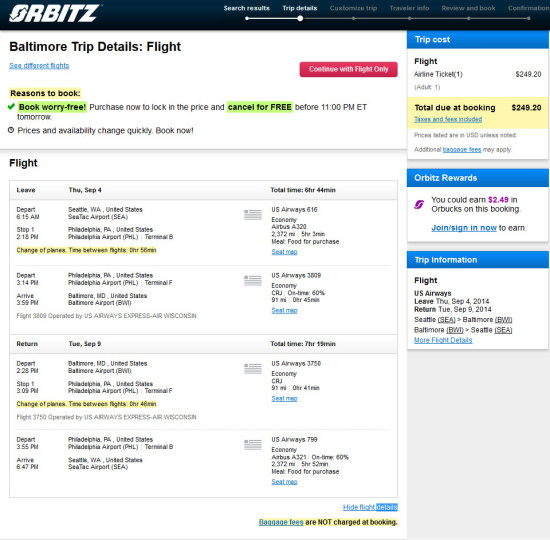Select the Review and book step
Image resolution: width=550 pixels, height=540 pixels.
[x=468, y=8]
